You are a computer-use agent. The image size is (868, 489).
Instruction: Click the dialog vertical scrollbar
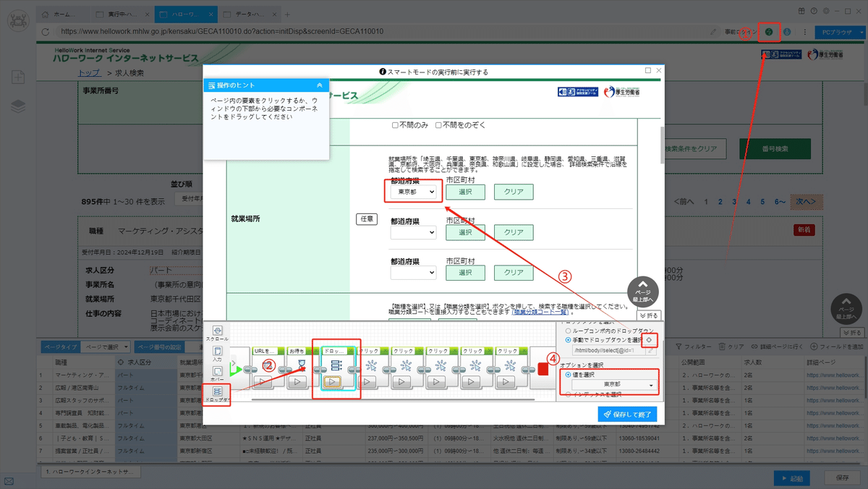point(661,145)
